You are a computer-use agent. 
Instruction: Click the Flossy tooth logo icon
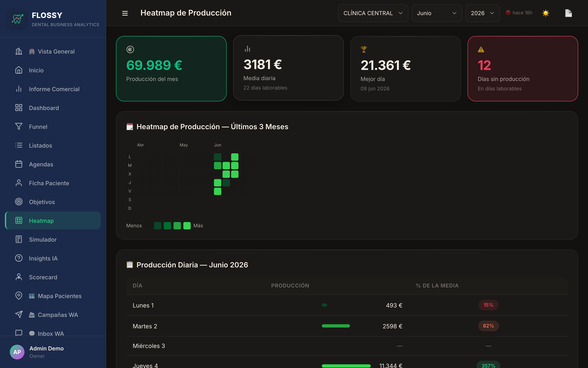click(x=17, y=19)
